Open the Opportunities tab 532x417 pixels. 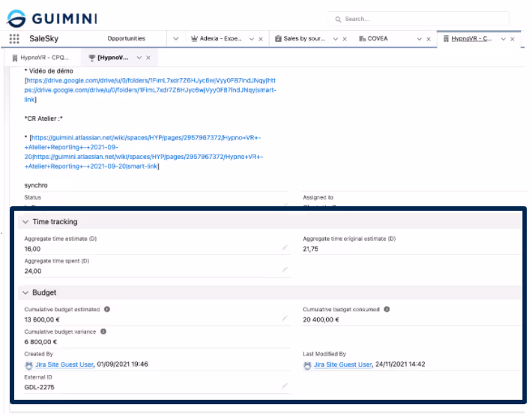[x=126, y=39]
